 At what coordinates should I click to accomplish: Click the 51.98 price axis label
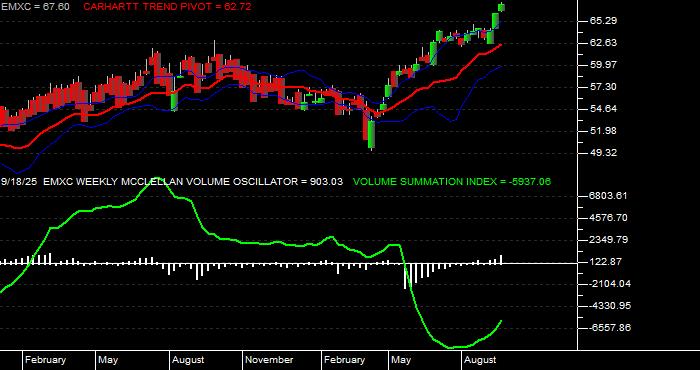(x=603, y=131)
